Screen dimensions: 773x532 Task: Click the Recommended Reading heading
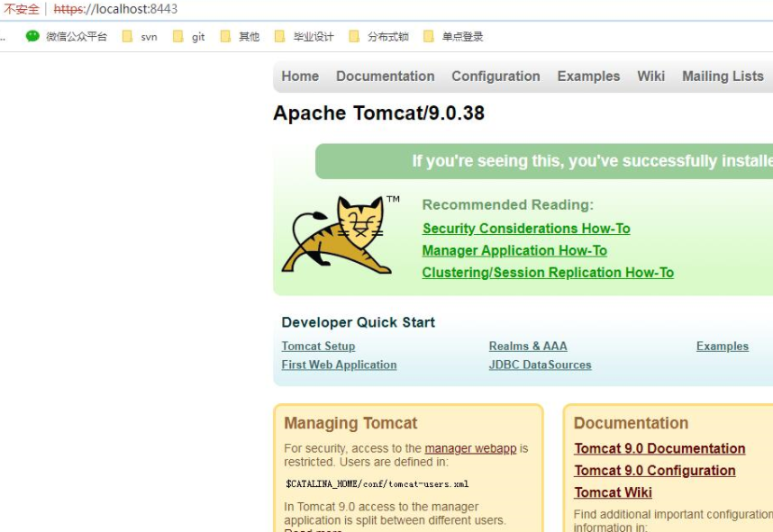pos(508,205)
